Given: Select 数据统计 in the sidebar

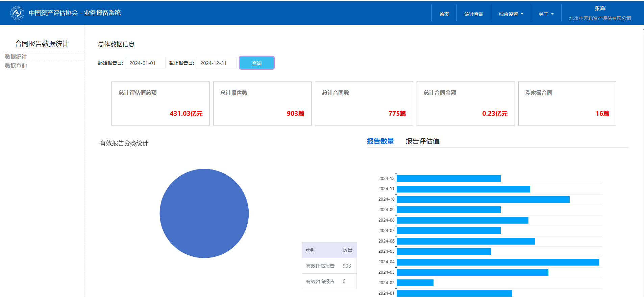Looking at the screenshot, I should tap(16, 56).
